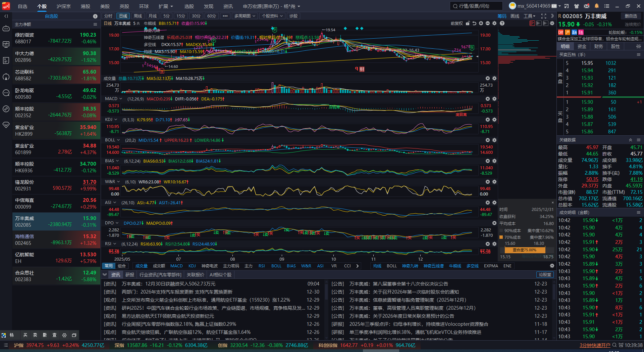The height and width of the screenshot is (352, 644).
Task: Switch to the 资金 tab
Action: click(582, 46)
